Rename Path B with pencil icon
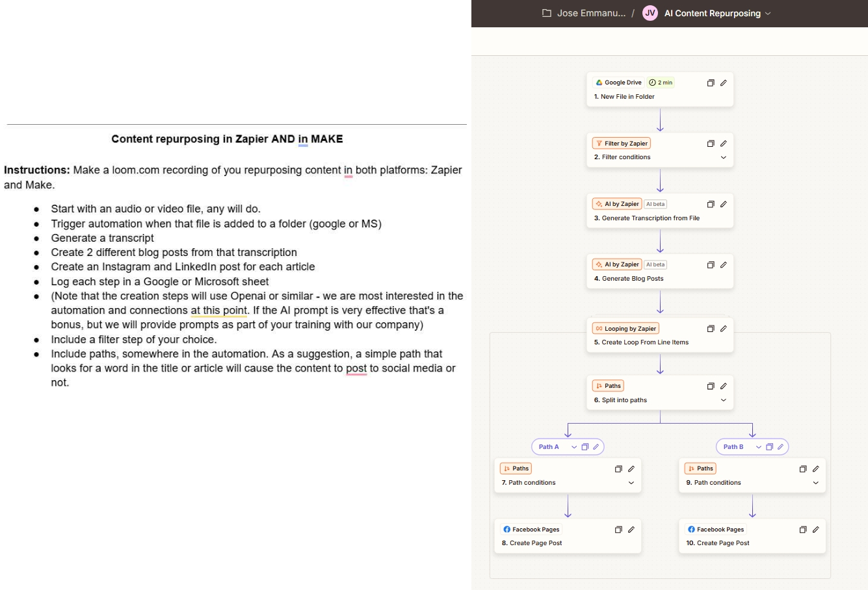The width and height of the screenshot is (868, 590). coord(780,446)
